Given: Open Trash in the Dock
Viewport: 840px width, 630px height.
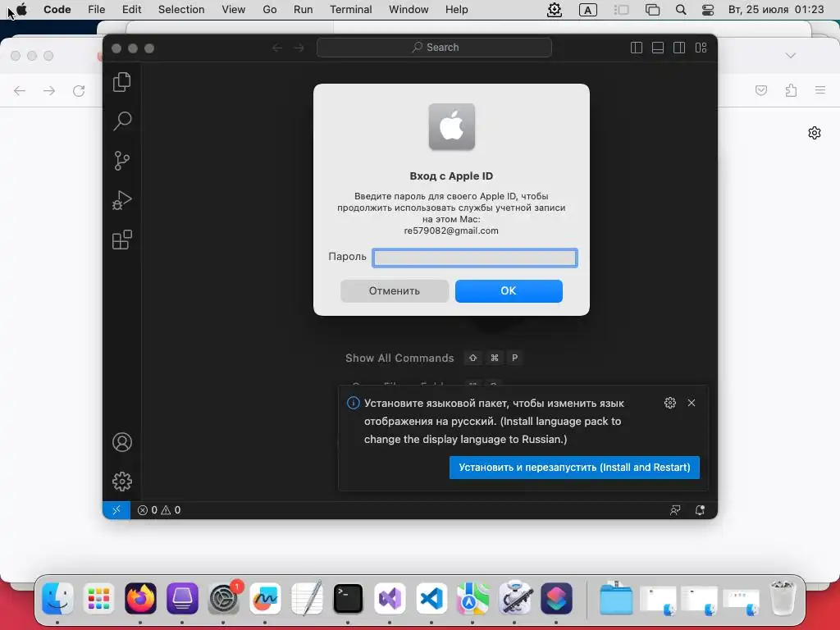Looking at the screenshot, I should (783, 598).
